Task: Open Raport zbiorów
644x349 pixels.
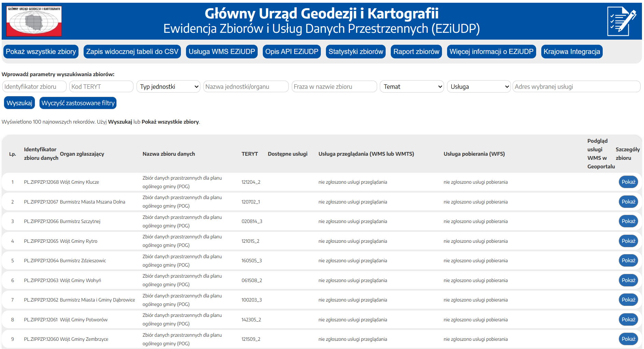Action: point(416,52)
